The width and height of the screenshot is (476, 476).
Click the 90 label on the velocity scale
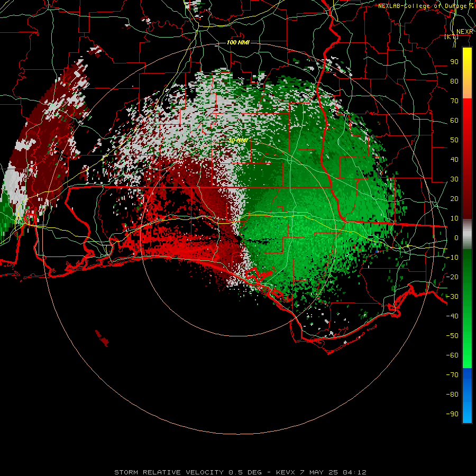(x=454, y=62)
